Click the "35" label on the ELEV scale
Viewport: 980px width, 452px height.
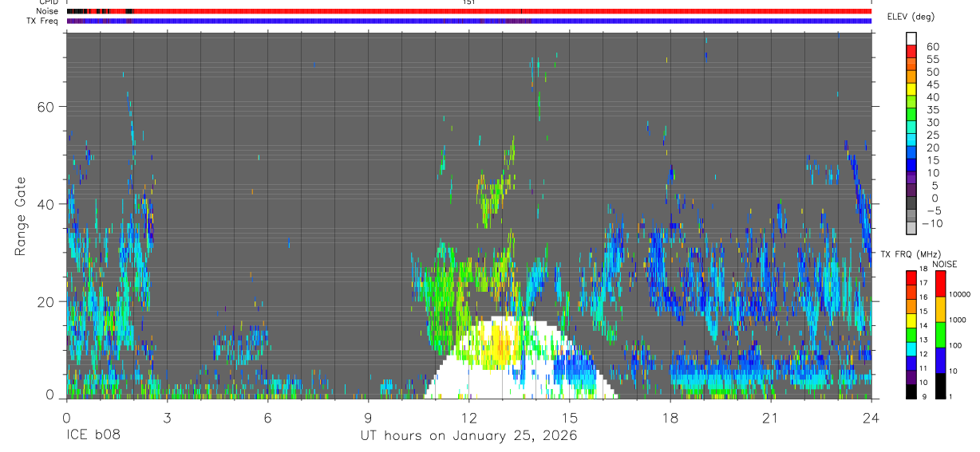point(932,109)
